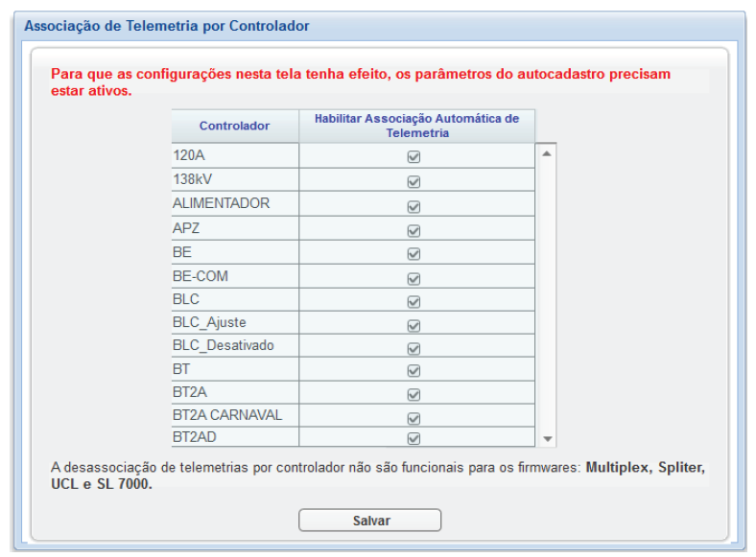Toggle the BE controller checkbox
Viewport: 756px width, 557px height.
point(414,254)
